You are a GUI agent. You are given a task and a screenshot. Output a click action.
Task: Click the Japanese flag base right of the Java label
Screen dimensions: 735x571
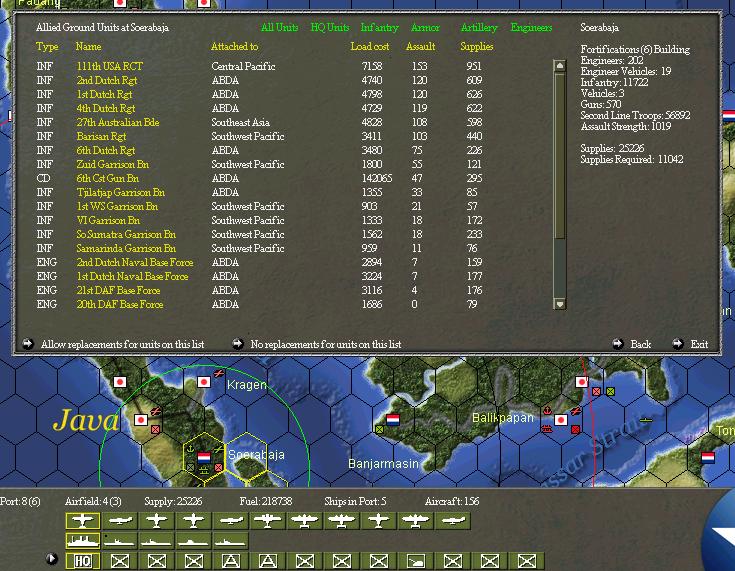click(x=141, y=420)
